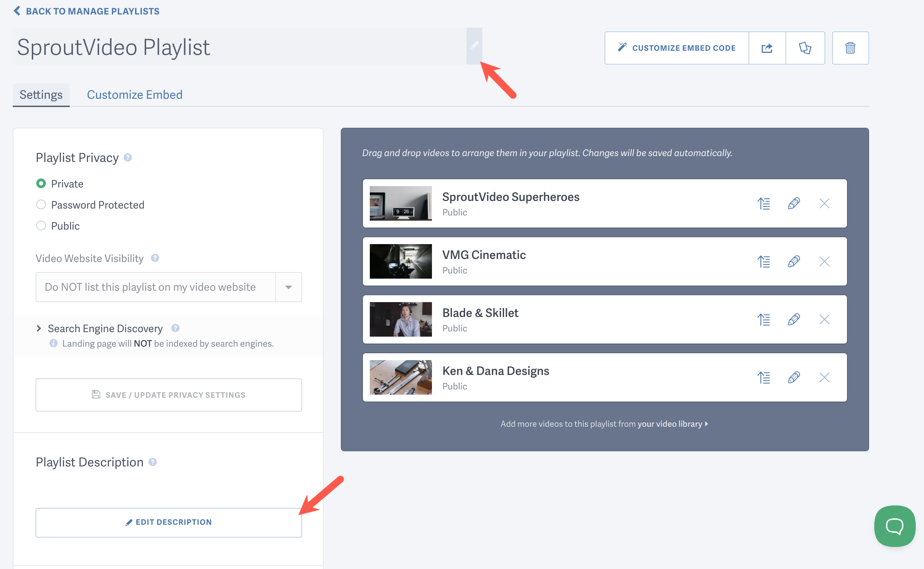Viewport: 924px width, 569px height.
Task: Open your video library link
Action: pos(670,424)
